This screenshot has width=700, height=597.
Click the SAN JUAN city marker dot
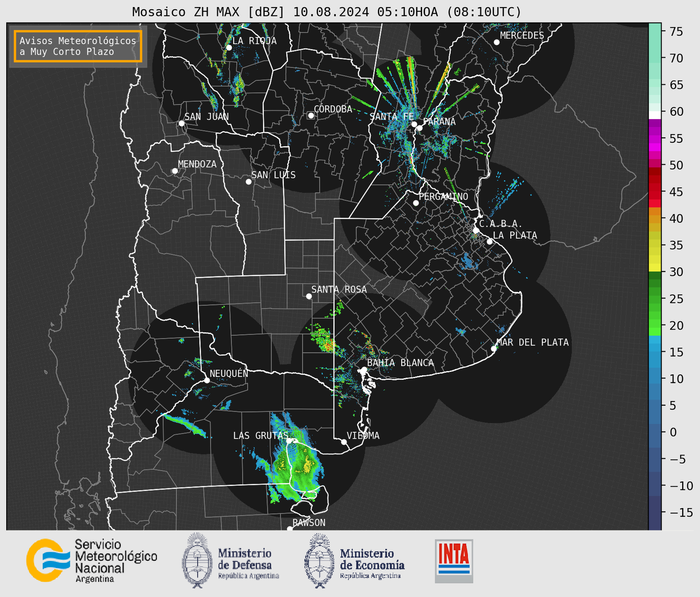coord(181,123)
